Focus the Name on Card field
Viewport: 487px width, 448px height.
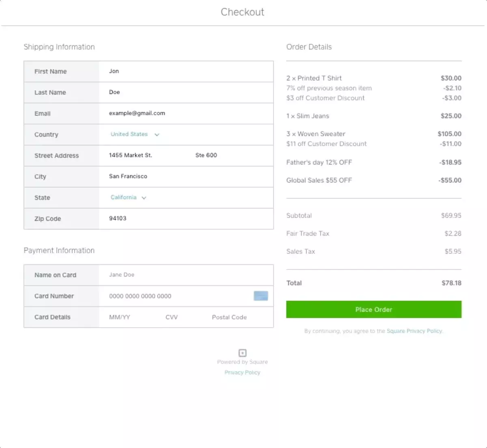coord(185,275)
